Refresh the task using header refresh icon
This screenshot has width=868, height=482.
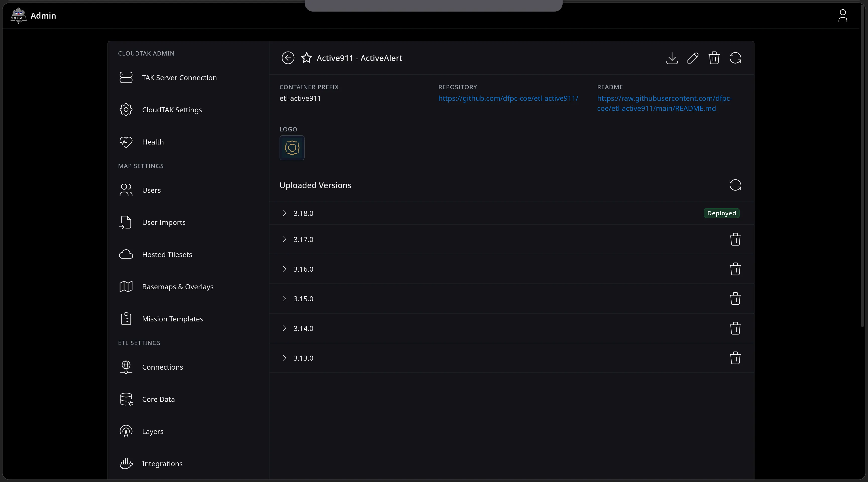(735, 58)
